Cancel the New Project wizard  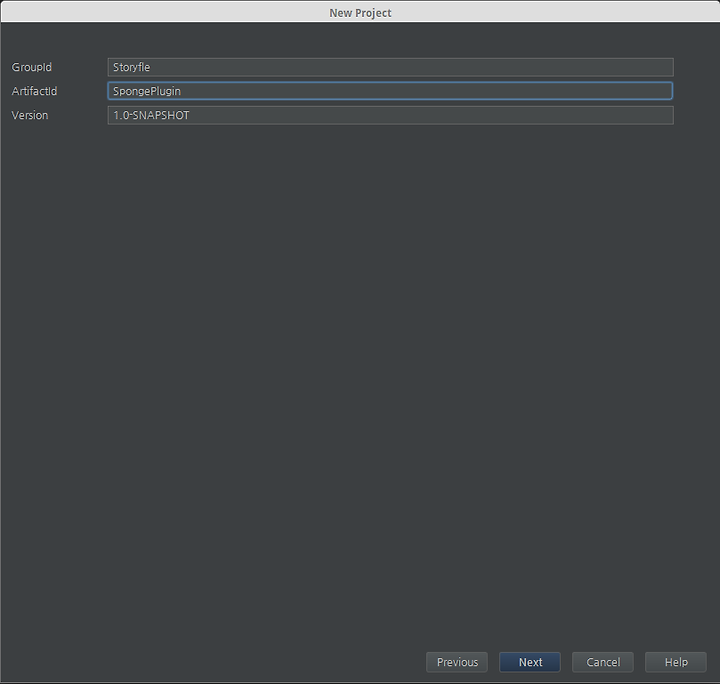[x=603, y=662]
